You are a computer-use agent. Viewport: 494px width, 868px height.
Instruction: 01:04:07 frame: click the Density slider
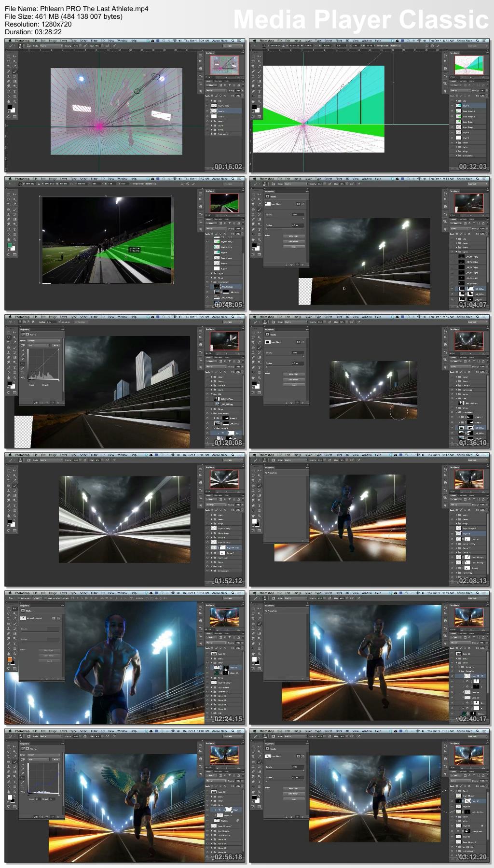[x=285, y=218]
